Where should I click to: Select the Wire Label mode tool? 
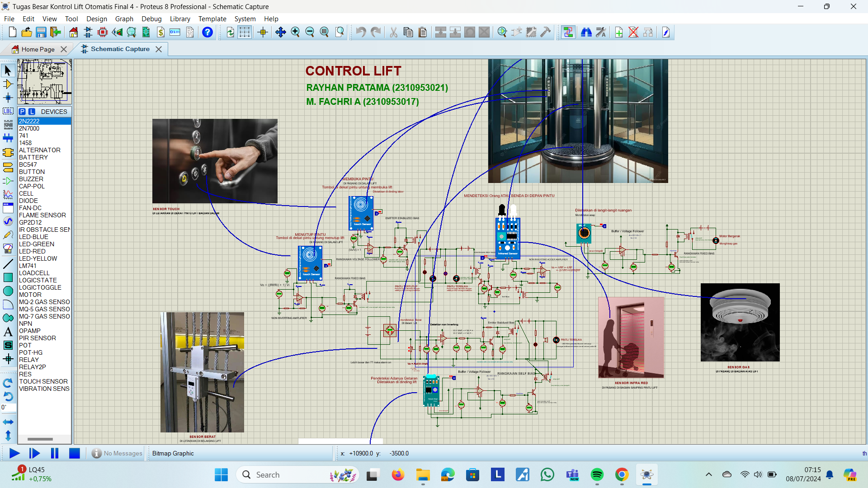8,111
